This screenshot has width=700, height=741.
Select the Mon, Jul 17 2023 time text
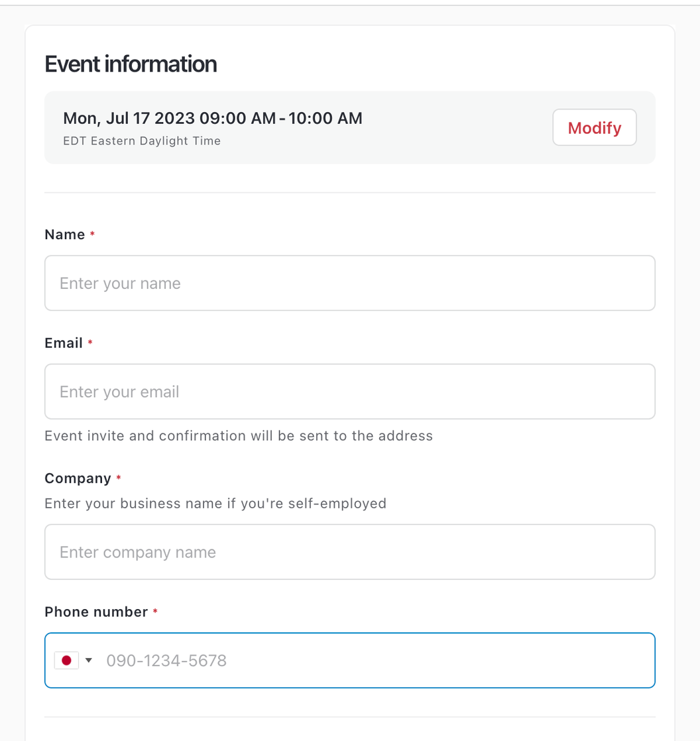(213, 118)
